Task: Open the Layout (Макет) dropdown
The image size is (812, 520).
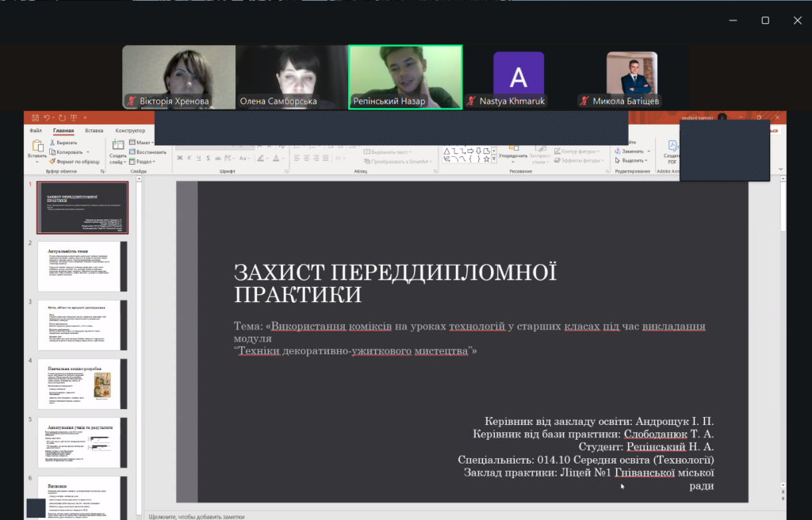Action: (144, 143)
